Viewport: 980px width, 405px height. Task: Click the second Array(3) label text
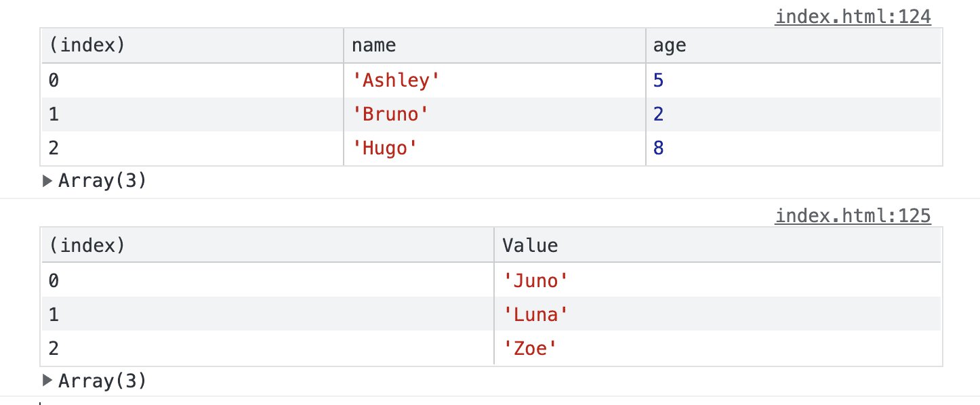(102, 381)
